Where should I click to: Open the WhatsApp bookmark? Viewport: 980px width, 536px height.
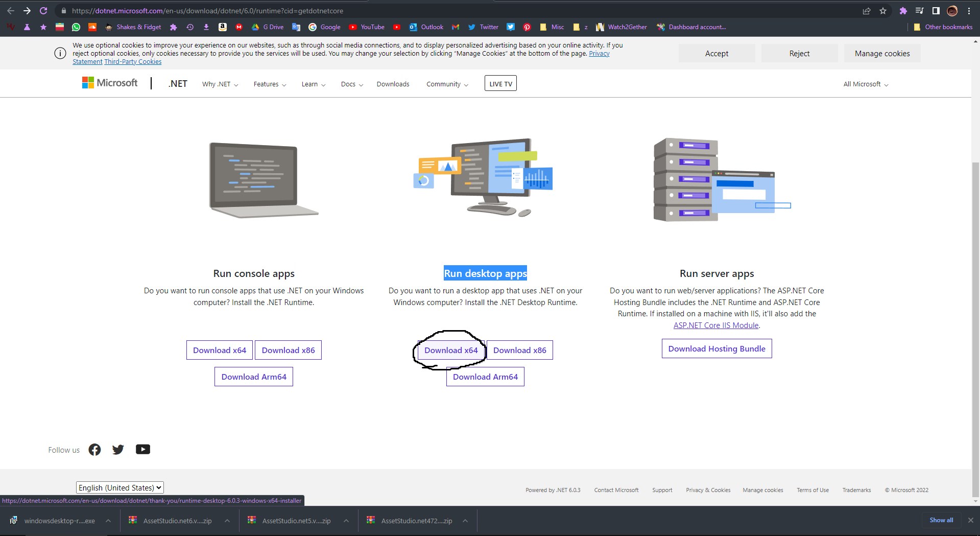point(76,27)
